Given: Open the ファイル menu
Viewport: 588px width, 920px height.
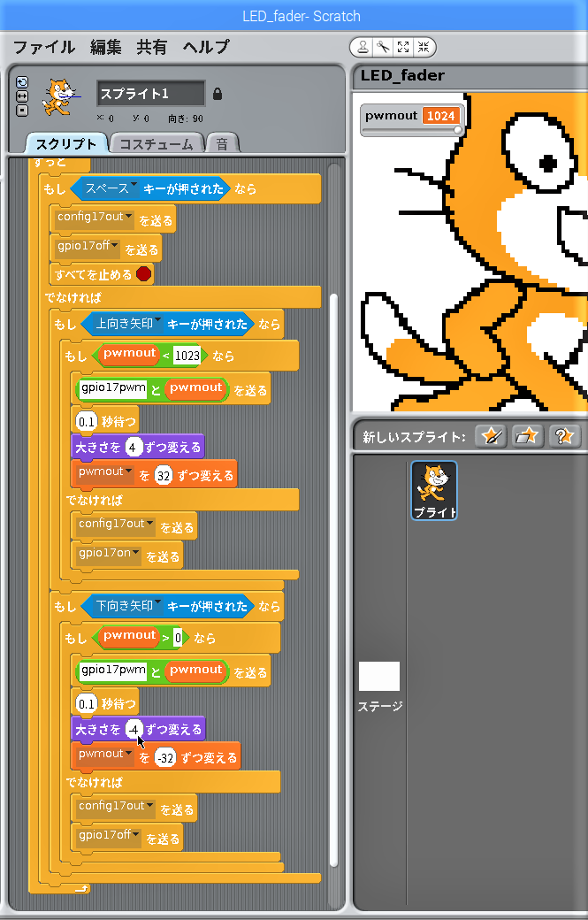Looking at the screenshot, I should [44, 47].
